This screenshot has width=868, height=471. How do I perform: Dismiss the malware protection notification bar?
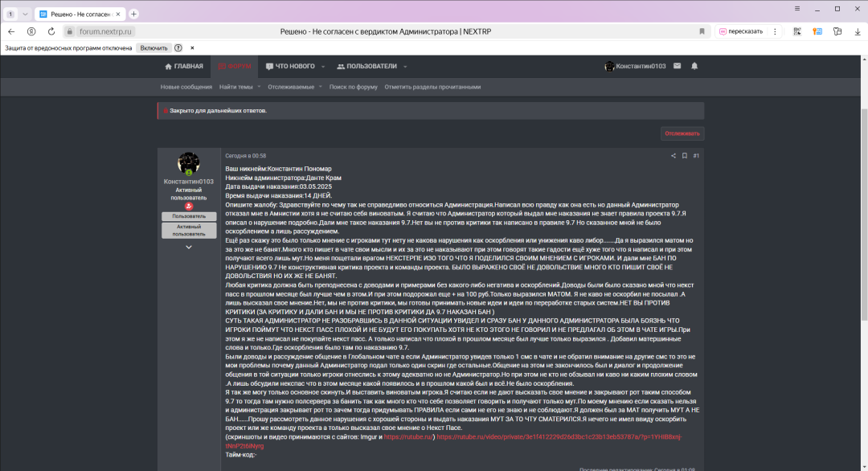[191, 48]
